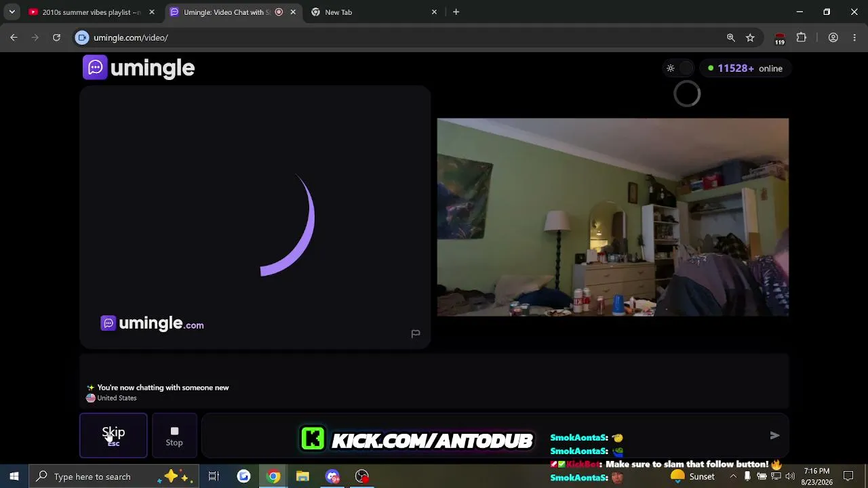The width and height of the screenshot is (868, 488).
Task: Open the network icon in system tray
Action: tap(776, 476)
